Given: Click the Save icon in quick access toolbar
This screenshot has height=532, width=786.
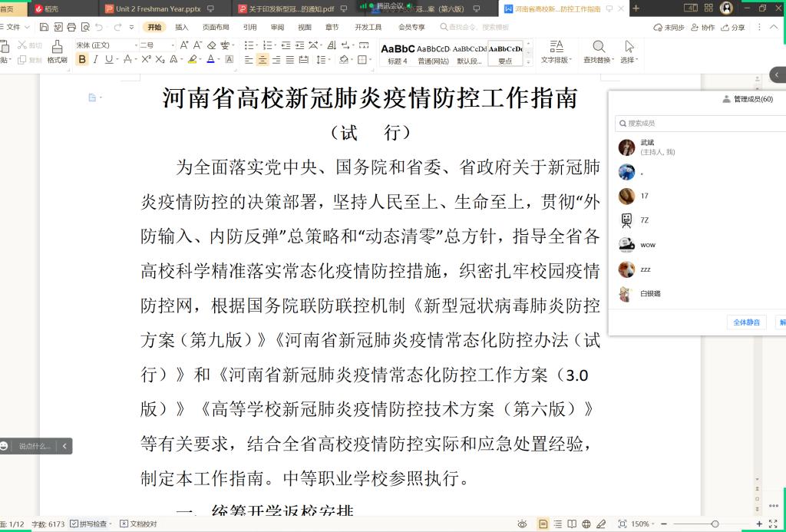Looking at the screenshot, I should 44,27.
